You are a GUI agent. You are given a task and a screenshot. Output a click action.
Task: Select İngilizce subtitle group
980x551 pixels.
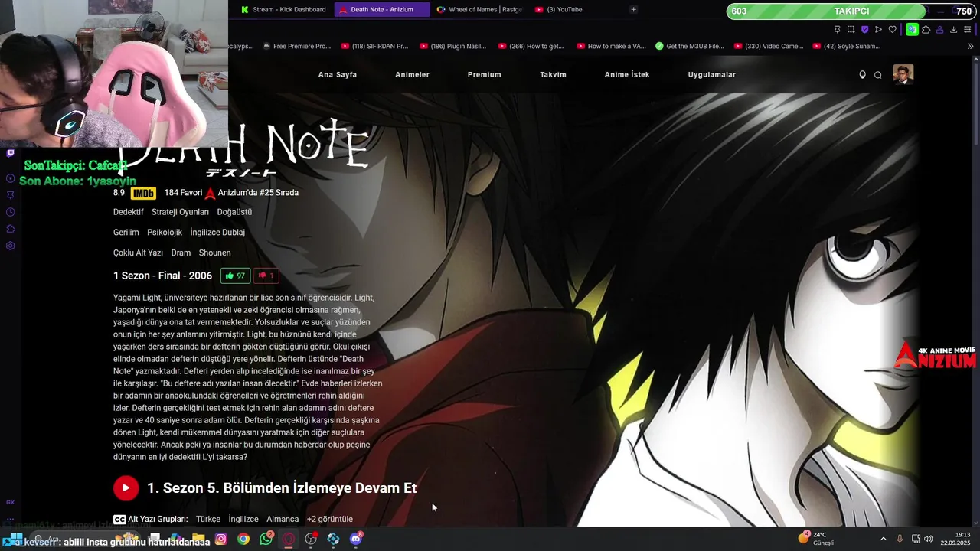[243, 519]
